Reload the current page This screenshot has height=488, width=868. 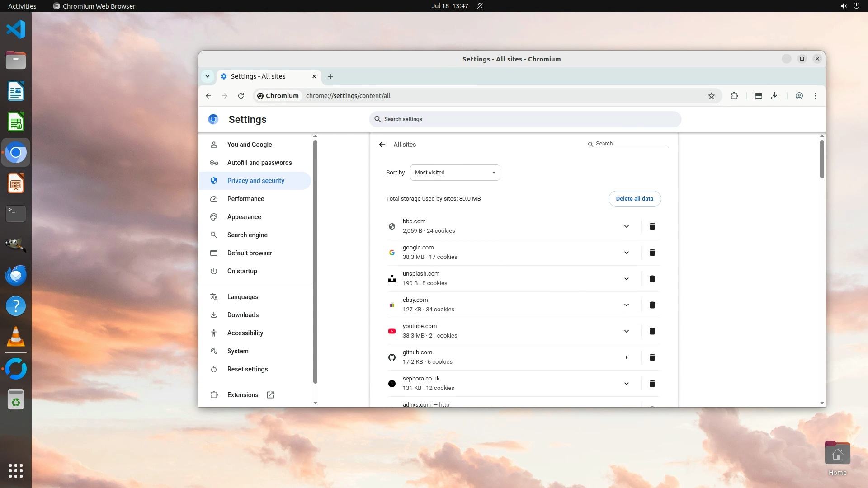241,96
